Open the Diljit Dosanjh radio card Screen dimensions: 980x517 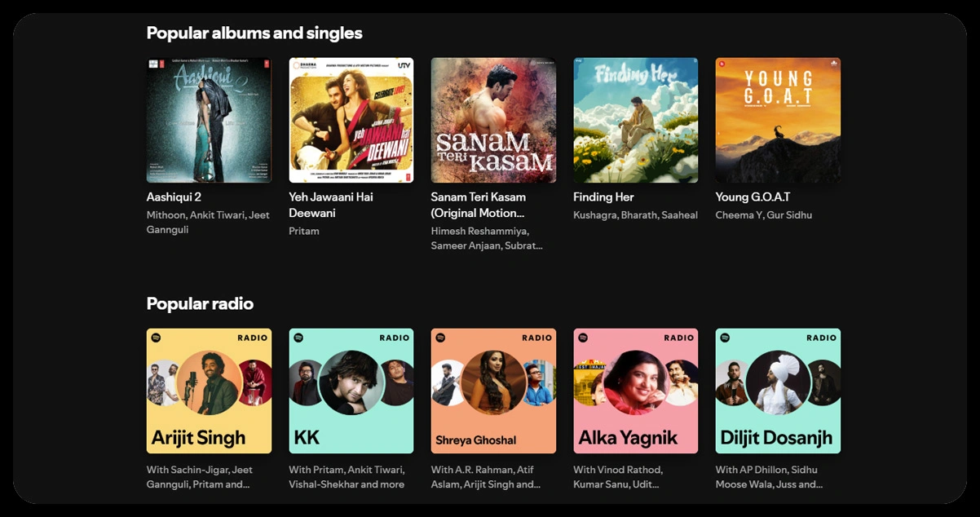[x=778, y=391]
